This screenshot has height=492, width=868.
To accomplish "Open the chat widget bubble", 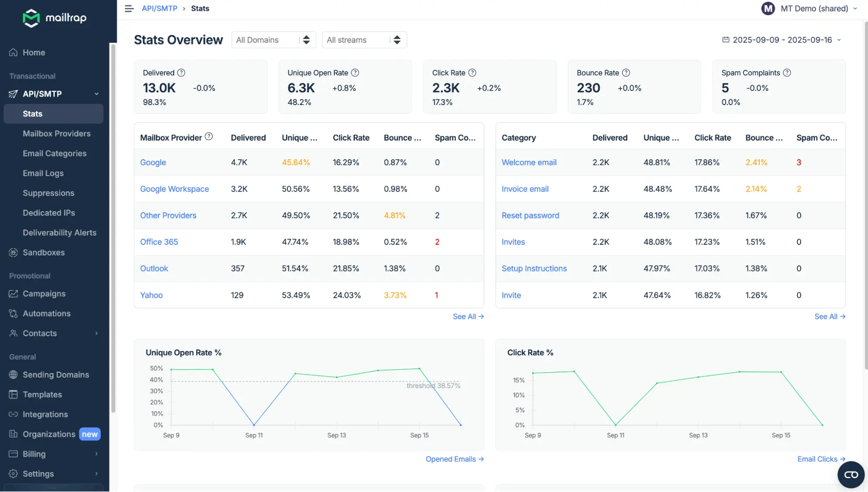I will (x=850, y=474).
